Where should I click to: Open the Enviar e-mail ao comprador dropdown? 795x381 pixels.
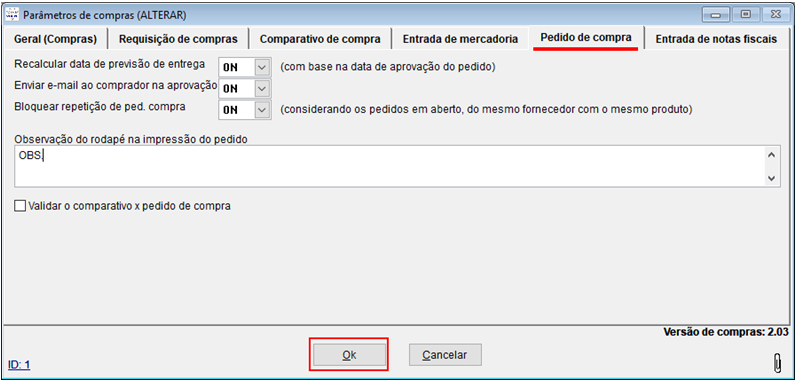click(x=262, y=88)
